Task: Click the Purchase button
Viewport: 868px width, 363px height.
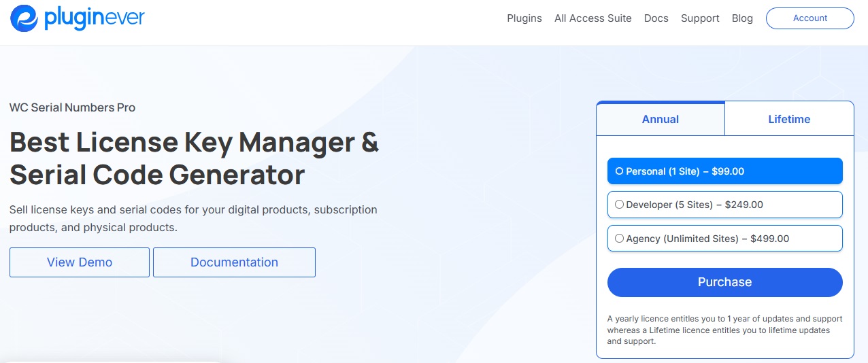Action: (x=725, y=282)
